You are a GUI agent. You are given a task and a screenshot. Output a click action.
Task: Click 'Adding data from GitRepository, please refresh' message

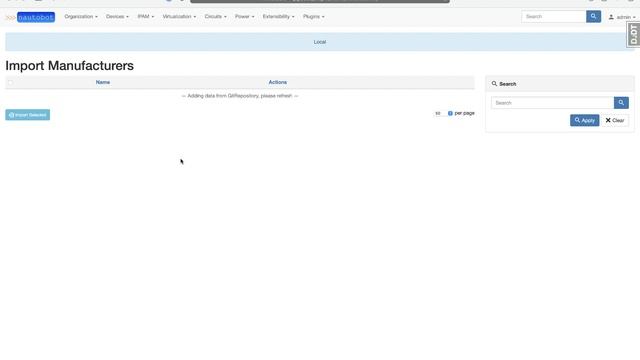click(240, 96)
